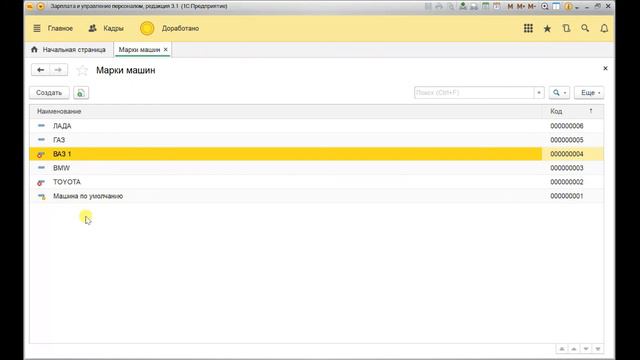Viewport: 640px width, 360px height.
Task: Open favorites star in top panel
Action: click(x=547, y=28)
